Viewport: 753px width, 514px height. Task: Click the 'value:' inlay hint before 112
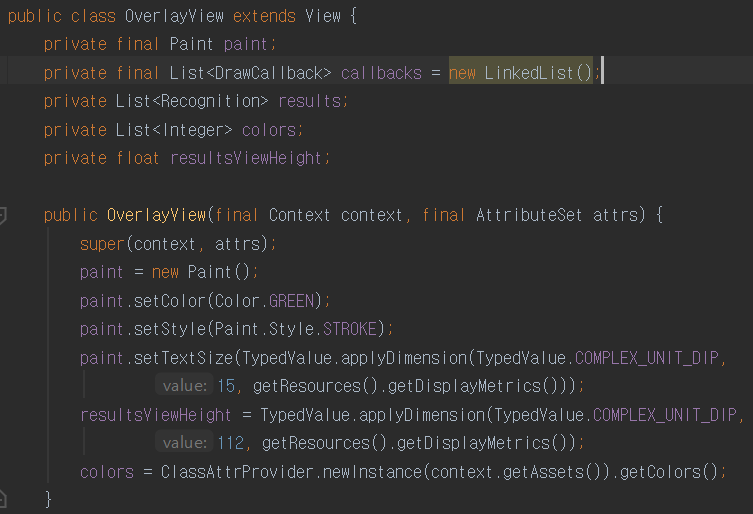(x=184, y=443)
